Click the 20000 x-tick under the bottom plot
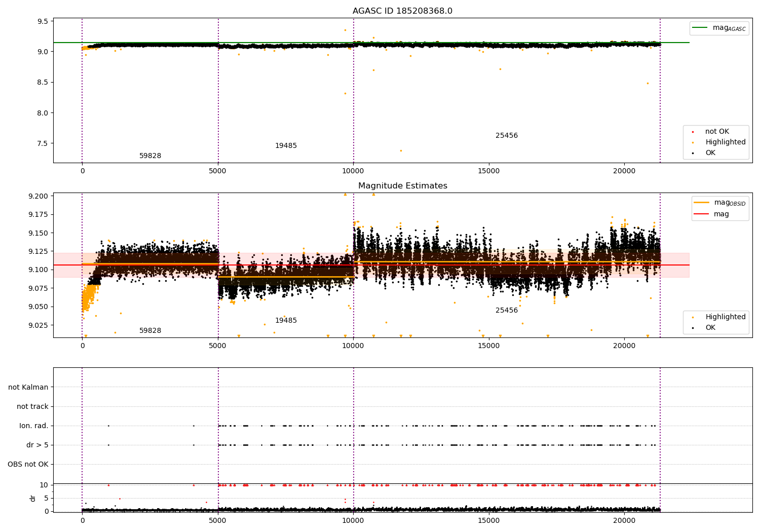Viewport: 760px width, 532px height. tap(624, 520)
